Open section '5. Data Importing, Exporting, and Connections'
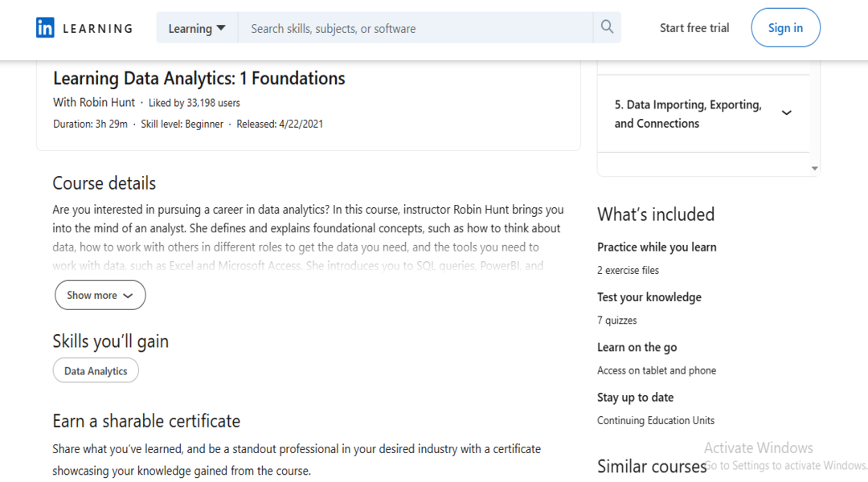Viewport: 868px width, 482px height. click(703, 113)
